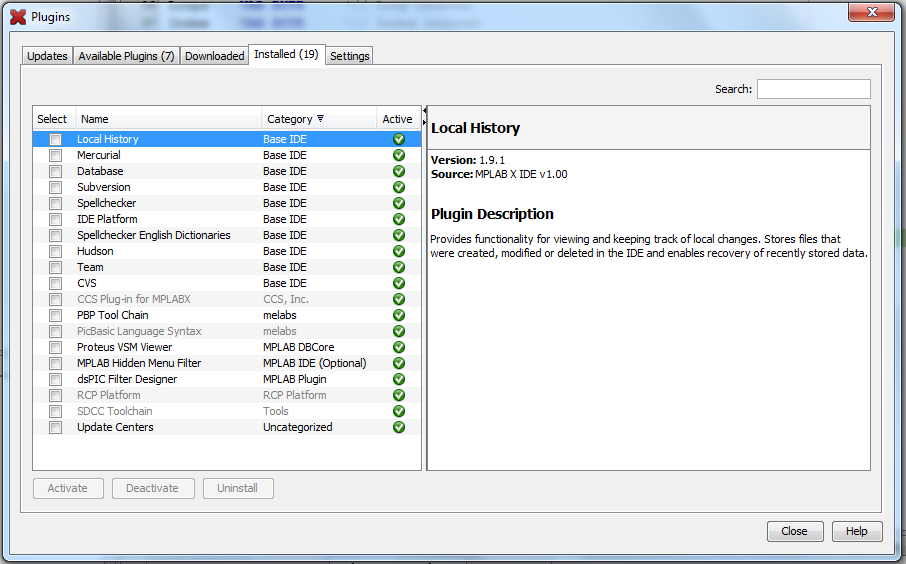Click the Help button

tap(856, 531)
